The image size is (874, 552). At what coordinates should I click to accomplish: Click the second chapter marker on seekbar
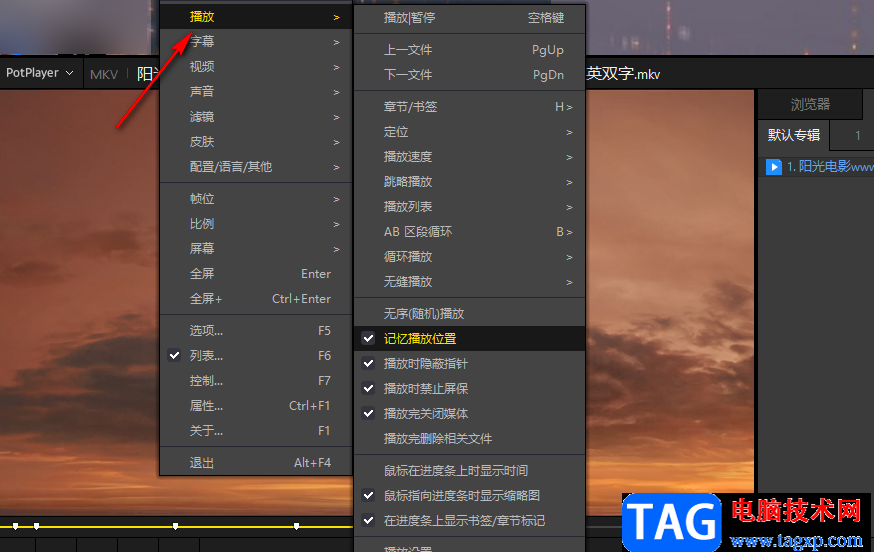(x=36, y=526)
